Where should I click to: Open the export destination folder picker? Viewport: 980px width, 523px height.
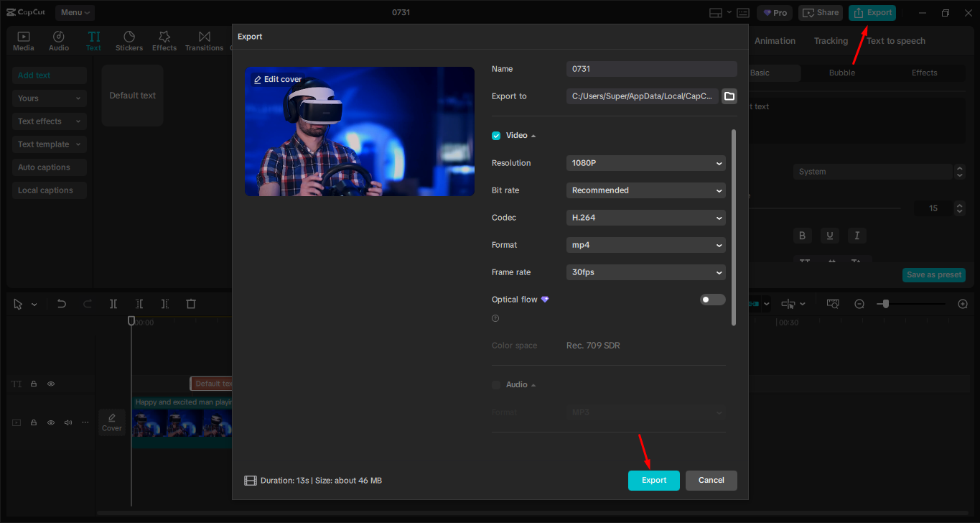[729, 96]
